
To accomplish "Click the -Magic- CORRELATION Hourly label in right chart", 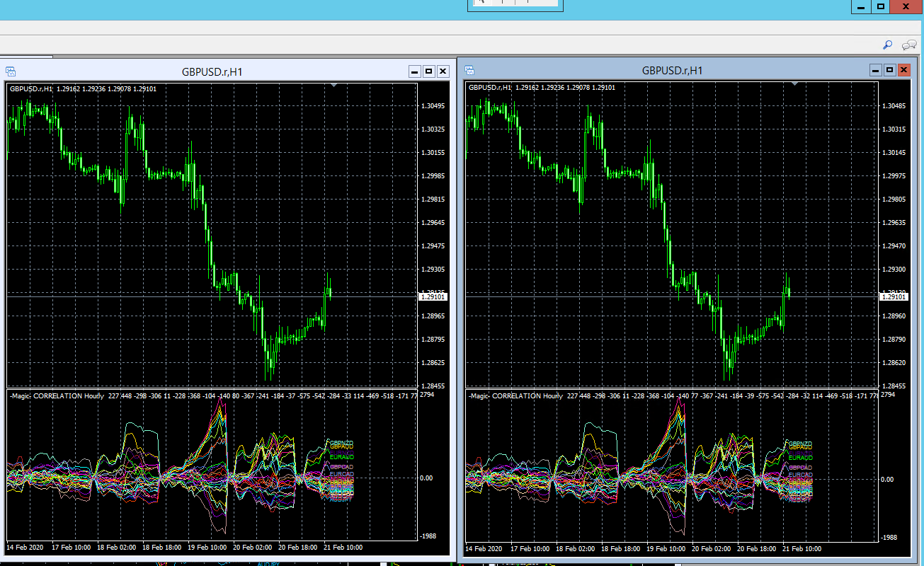I will click(x=515, y=396).
